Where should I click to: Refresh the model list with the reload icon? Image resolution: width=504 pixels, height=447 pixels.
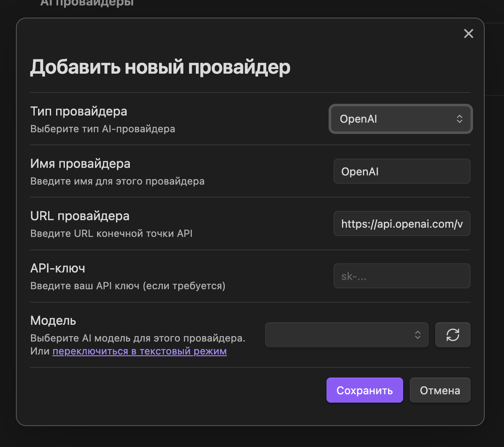point(453,335)
